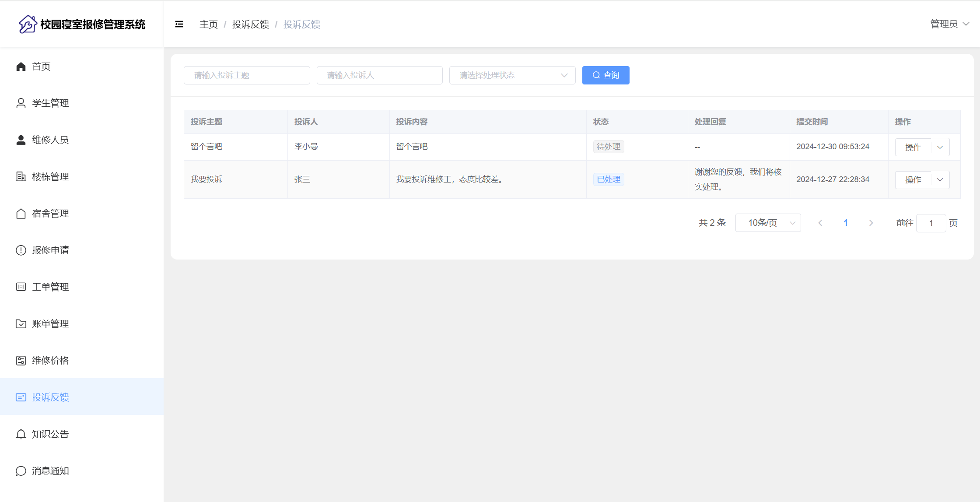Click the sidebar collapse hamburger icon
The image size is (980, 502).
(x=179, y=24)
